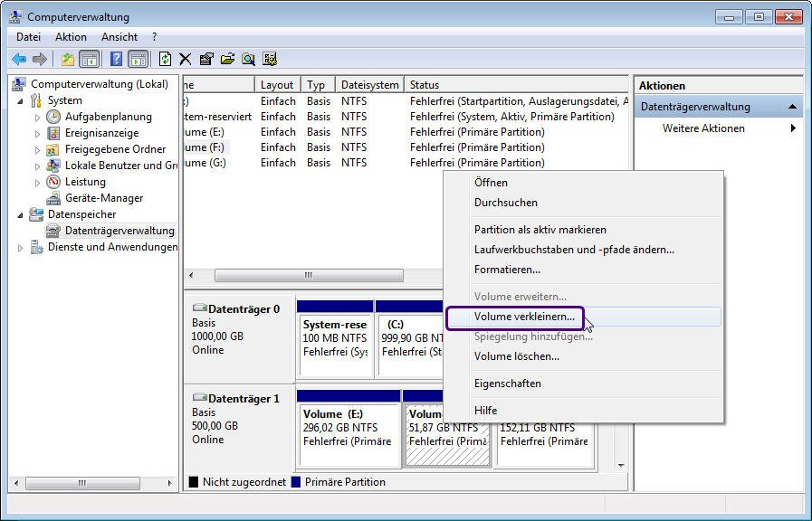Sort by the Typ column header
The image size is (812, 521).
(x=318, y=85)
